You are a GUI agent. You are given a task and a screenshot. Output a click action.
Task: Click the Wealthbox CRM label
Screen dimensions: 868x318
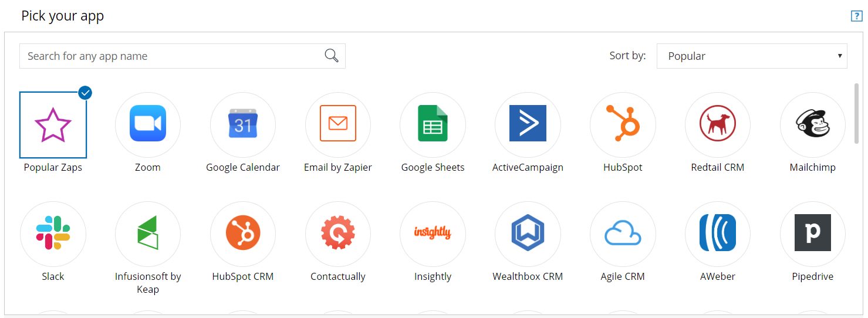pyautogui.click(x=528, y=277)
